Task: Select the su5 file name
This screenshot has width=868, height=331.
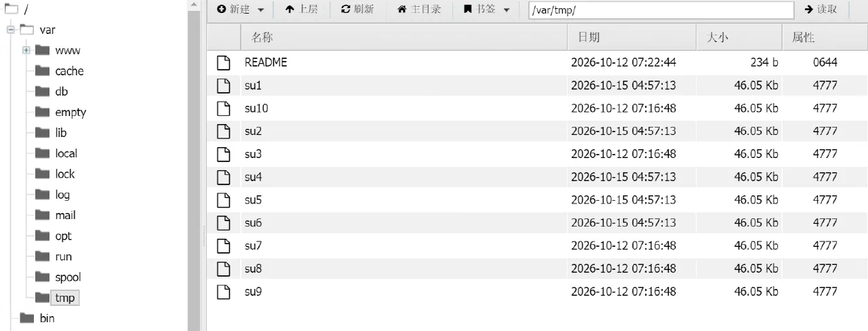Action: 253,200
